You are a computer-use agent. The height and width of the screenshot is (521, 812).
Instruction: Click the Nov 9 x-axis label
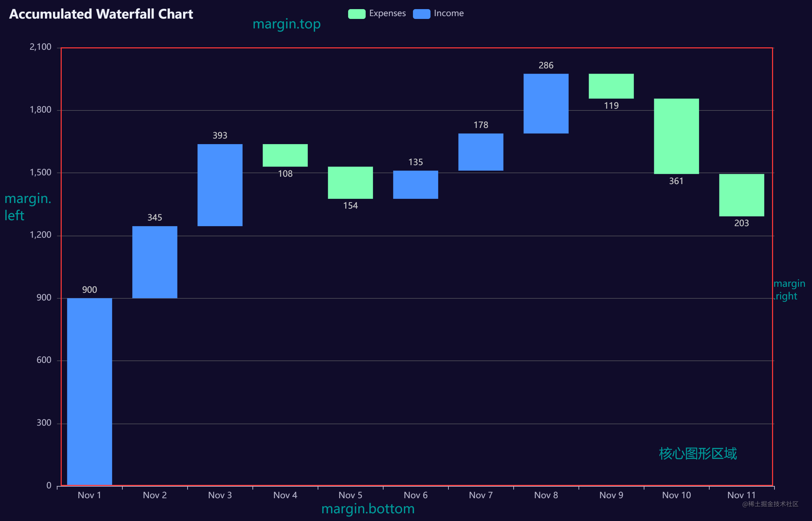tap(611, 495)
